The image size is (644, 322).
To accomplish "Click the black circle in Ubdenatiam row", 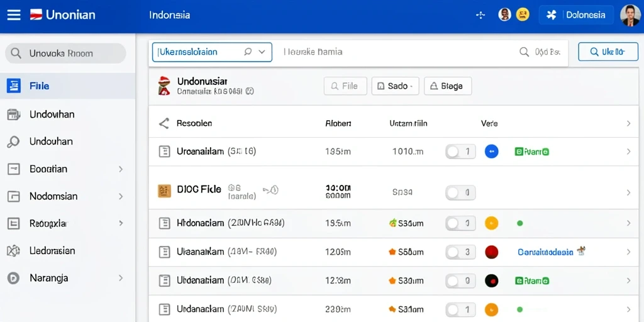I will (x=492, y=280).
